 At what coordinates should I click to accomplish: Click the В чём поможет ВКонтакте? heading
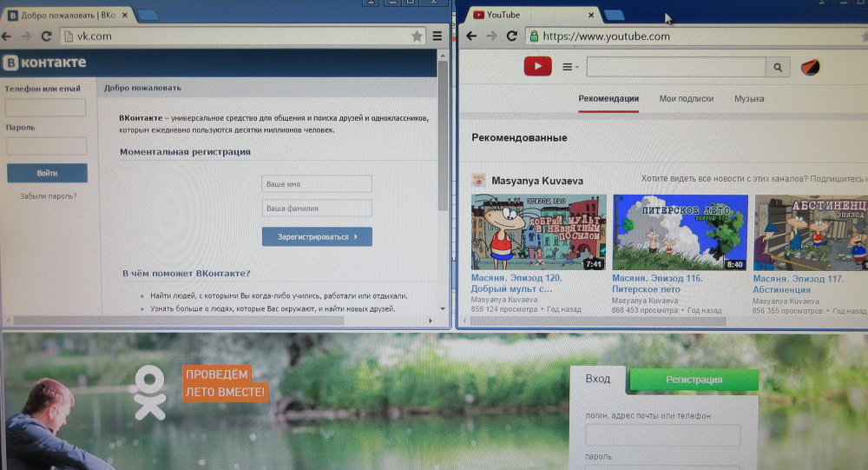[x=187, y=274]
